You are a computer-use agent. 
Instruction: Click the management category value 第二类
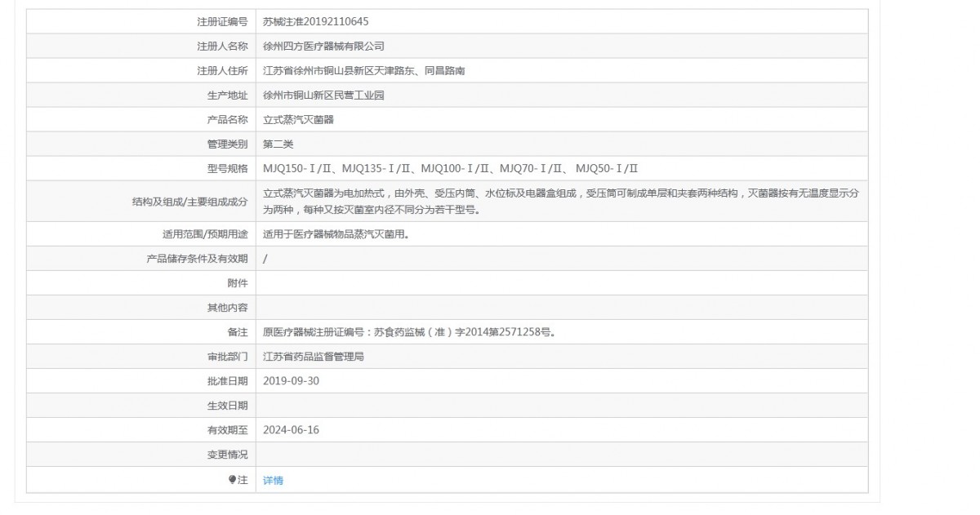(x=278, y=144)
